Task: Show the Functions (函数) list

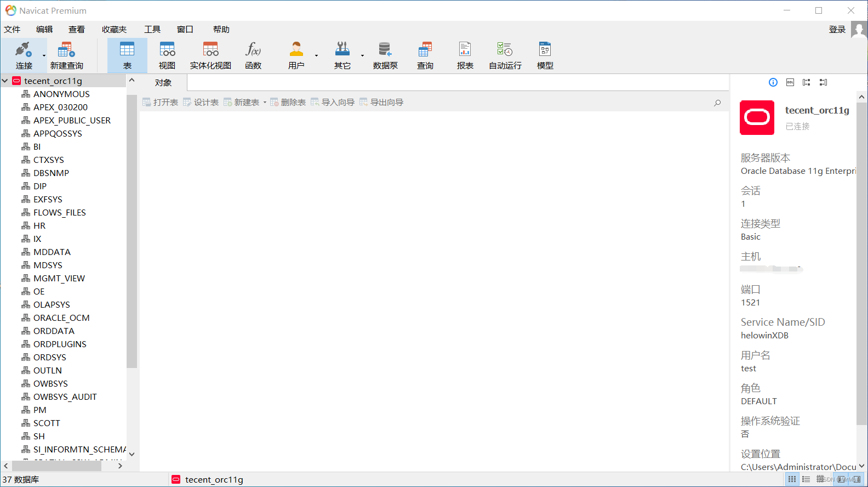Action: [253, 55]
